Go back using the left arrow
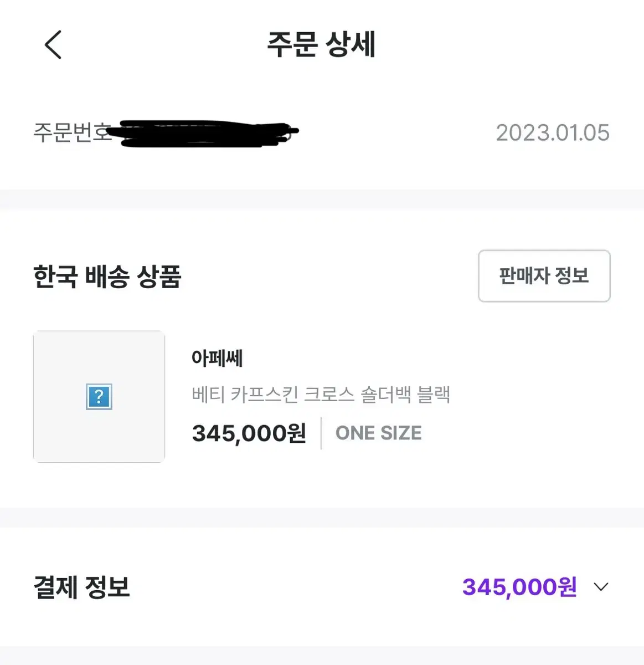 (53, 45)
